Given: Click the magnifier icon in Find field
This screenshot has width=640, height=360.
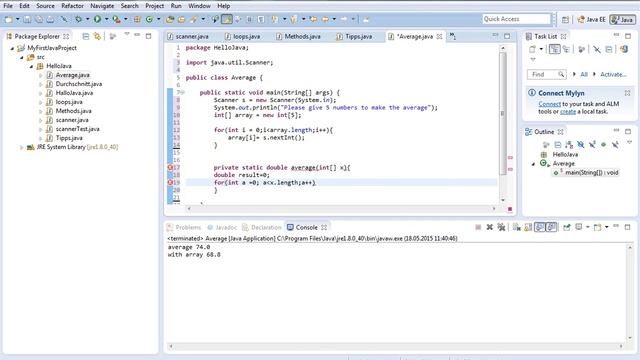Looking at the screenshot, I should [561, 74].
